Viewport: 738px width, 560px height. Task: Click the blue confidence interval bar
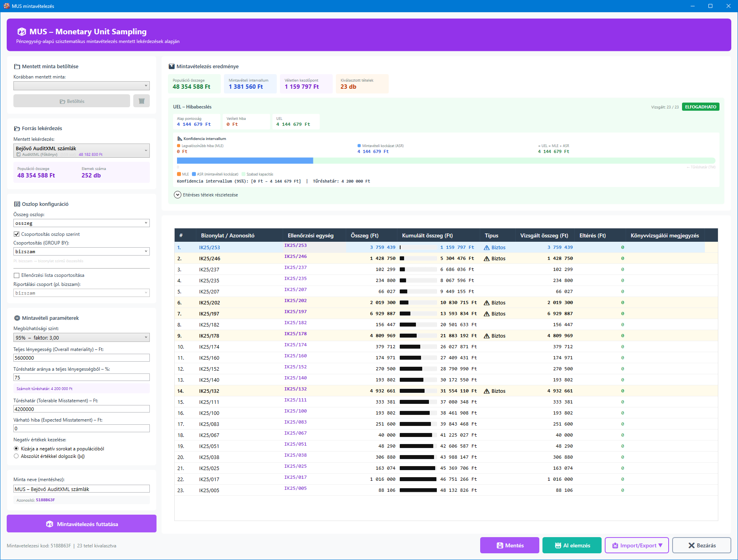click(245, 161)
